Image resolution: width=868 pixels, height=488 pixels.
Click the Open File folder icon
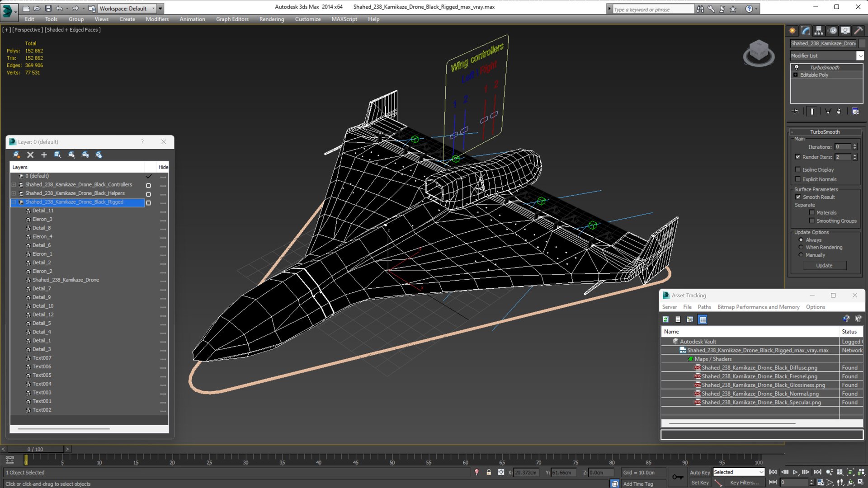click(37, 8)
